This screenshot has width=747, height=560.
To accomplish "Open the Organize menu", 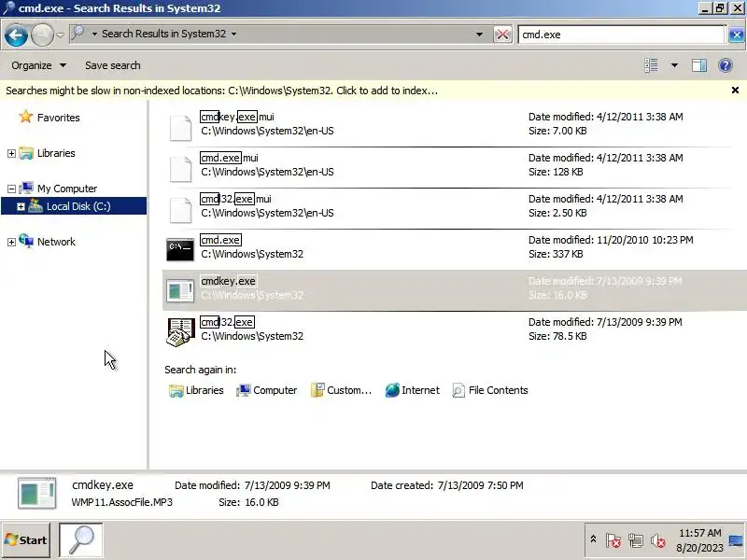I will (x=38, y=65).
